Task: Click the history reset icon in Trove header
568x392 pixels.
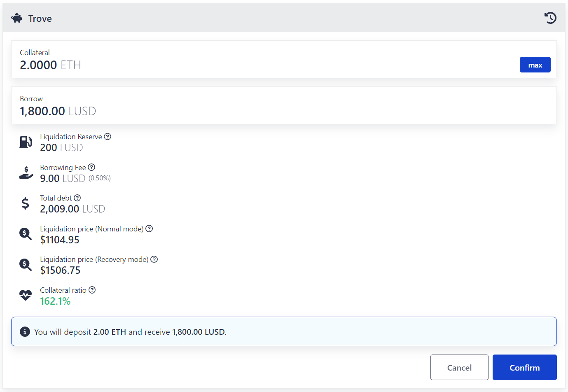Action: tap(550, 18)
